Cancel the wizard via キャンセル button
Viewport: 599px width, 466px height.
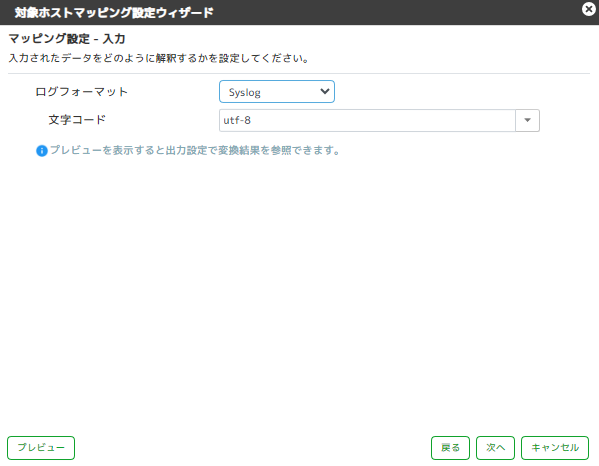click(555, 448)
